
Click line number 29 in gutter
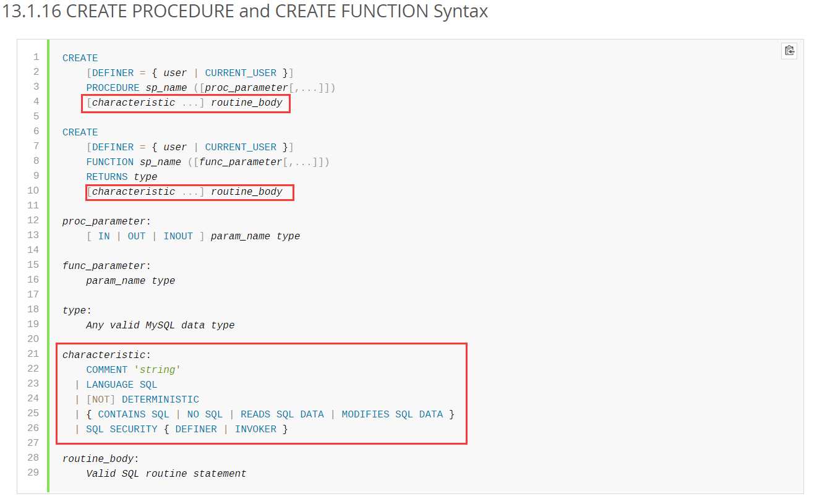33,472
